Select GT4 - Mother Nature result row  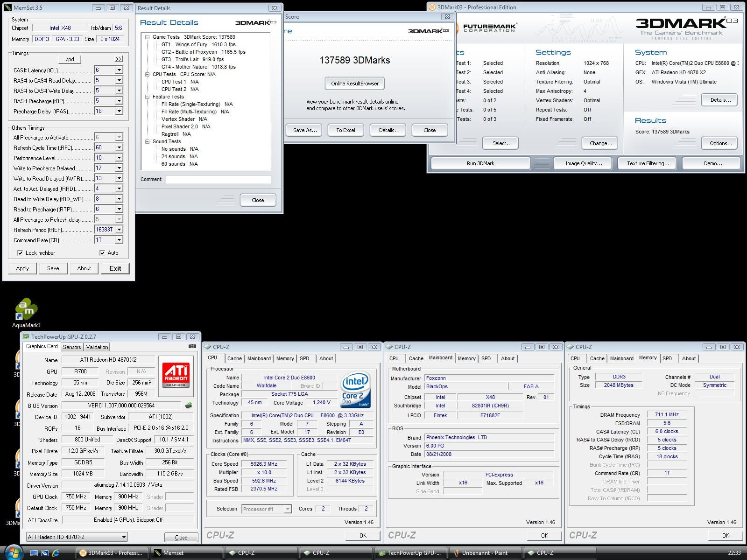(198, 67)
